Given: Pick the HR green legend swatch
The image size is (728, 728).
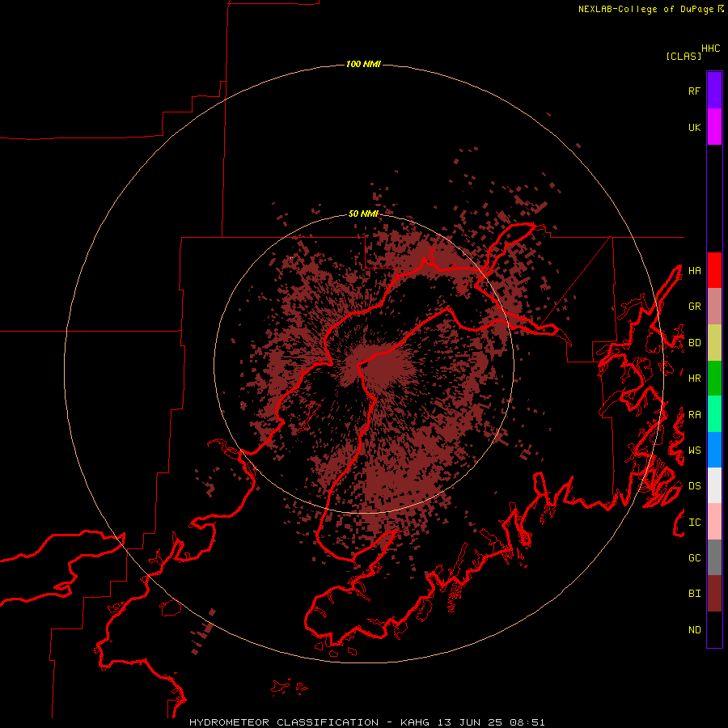Looking at the screenshot, I should (714, 379).
